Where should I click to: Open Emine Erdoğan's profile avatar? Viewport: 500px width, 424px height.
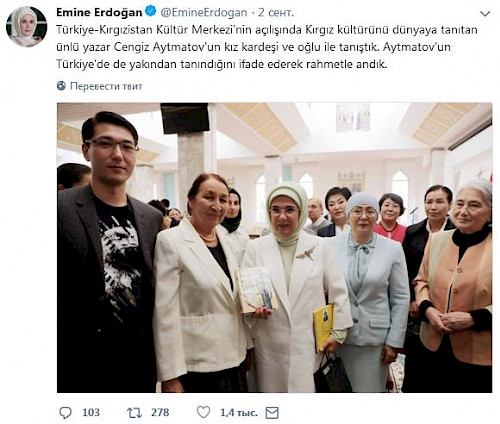tap(27, 26)
